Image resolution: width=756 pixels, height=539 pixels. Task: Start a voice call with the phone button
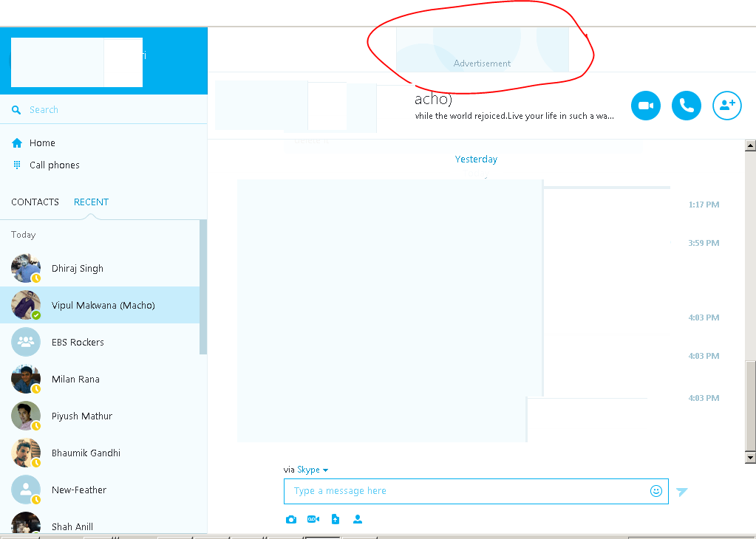[x=686, y=106]
